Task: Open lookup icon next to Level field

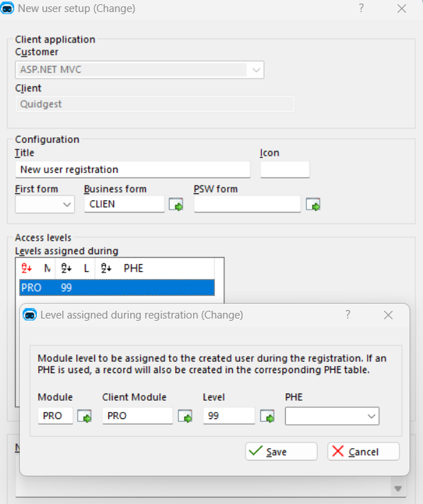Action: (x=267, y=416)
